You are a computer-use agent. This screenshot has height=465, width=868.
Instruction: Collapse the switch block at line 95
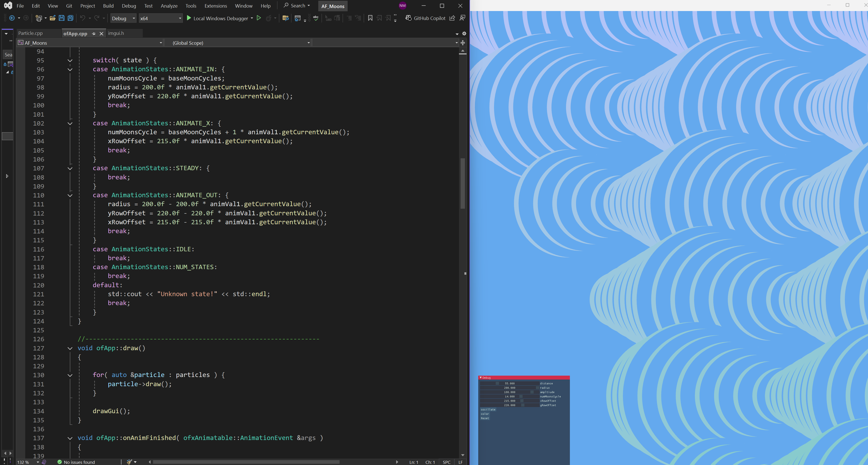coord(70,60)
